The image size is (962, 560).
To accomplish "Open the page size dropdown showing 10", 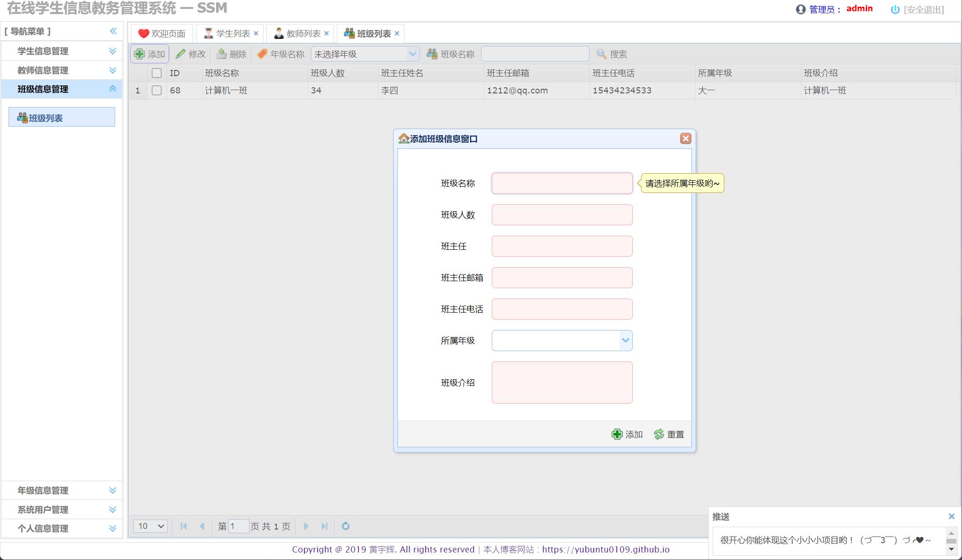I will point(150,526).
